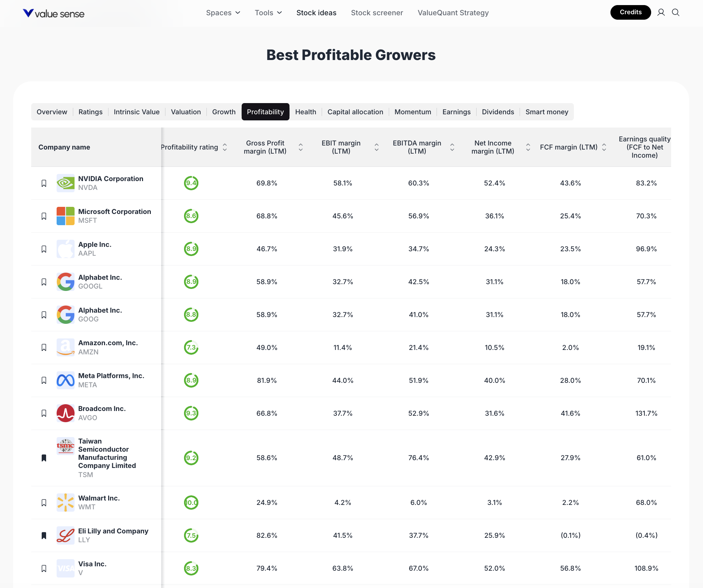Bookmark the NVIDIA Corporation row
The height and width of the screenshot is (588, 703).
click(x=44, y=183)
